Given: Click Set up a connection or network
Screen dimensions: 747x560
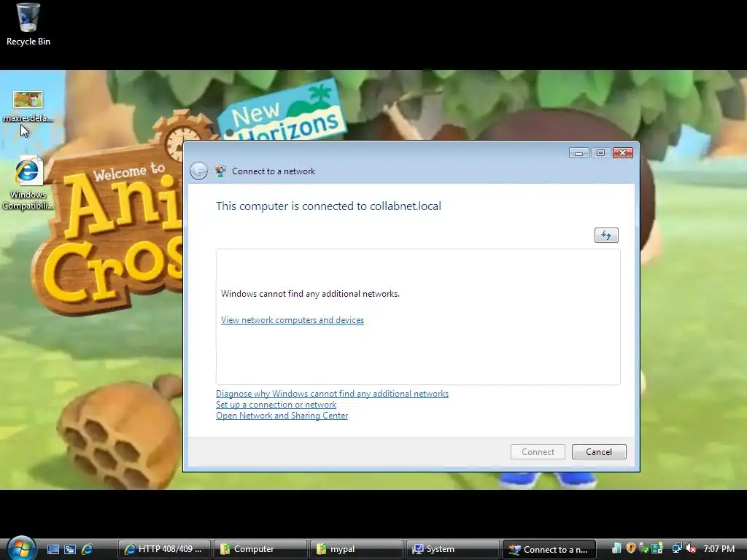Looking at the screenshot, I should point(276,404).
